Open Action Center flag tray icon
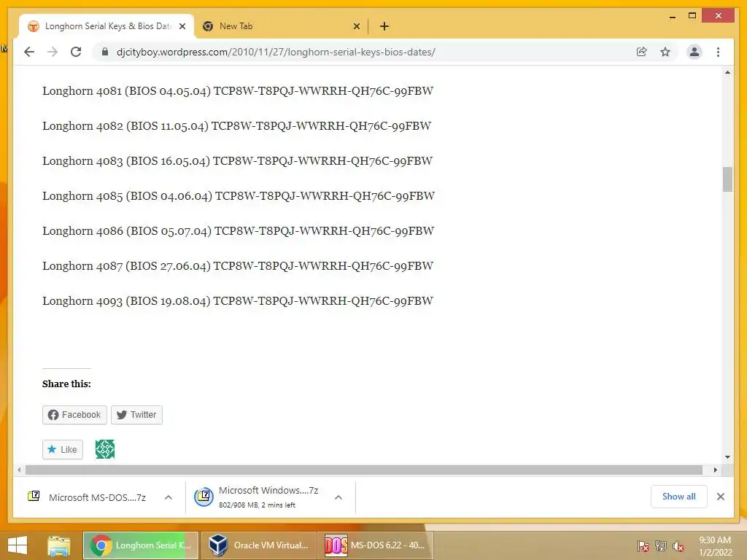 [x=643, y=546]
